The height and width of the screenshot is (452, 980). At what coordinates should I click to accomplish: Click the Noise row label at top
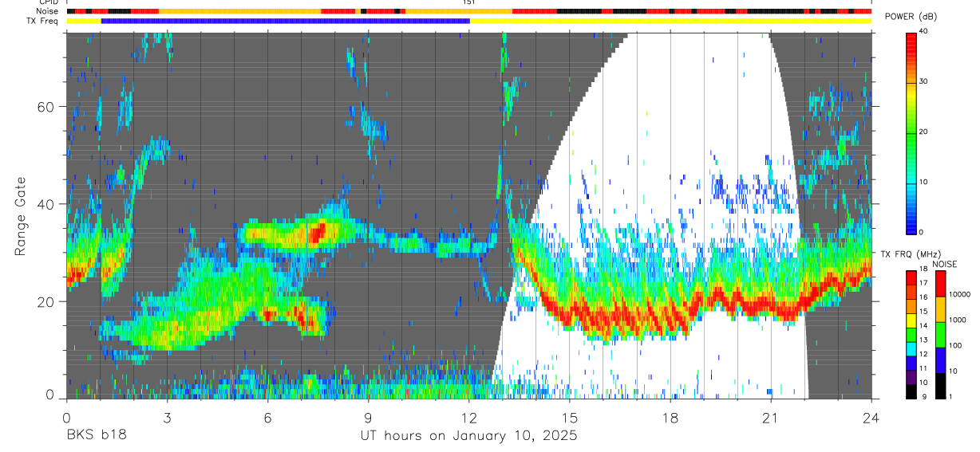coord(49,11)
